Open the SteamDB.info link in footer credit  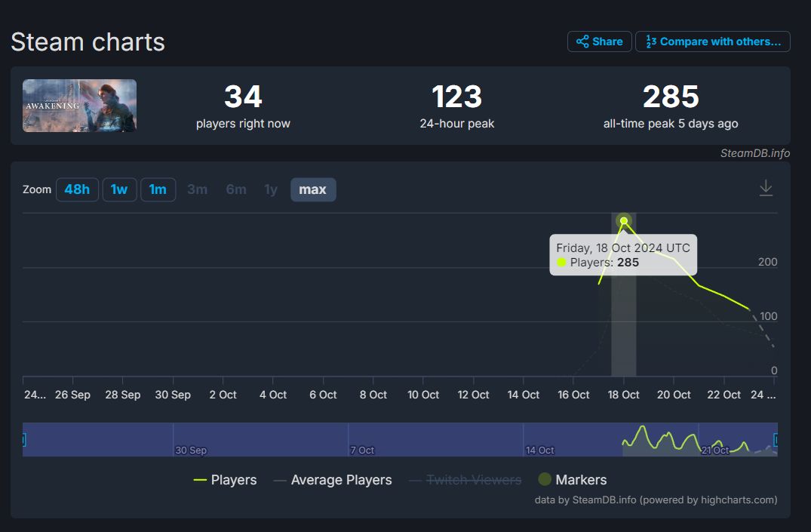604,500
